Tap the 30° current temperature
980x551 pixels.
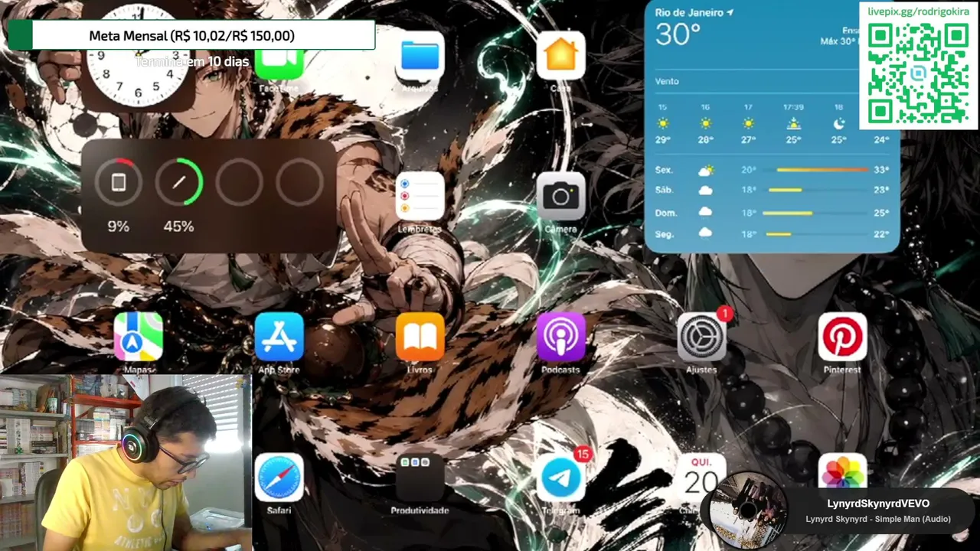(x=678, y=35)
